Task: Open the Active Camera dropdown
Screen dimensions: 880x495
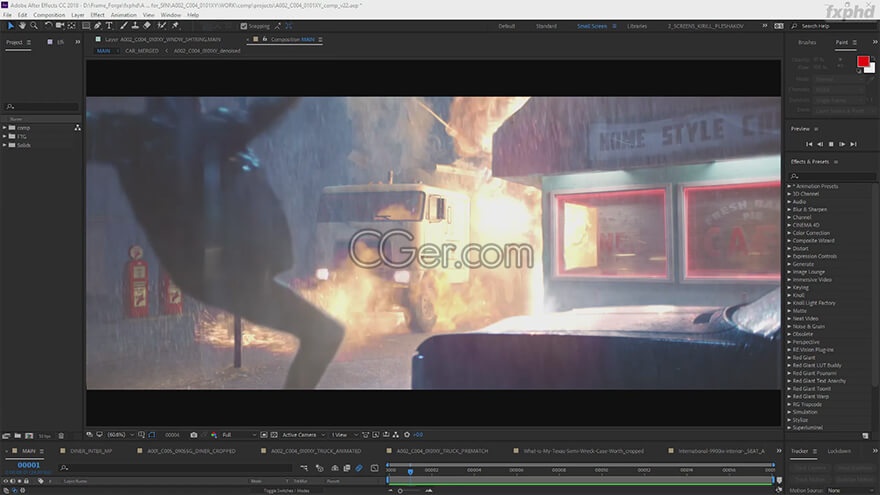Action: coord(303,435)
